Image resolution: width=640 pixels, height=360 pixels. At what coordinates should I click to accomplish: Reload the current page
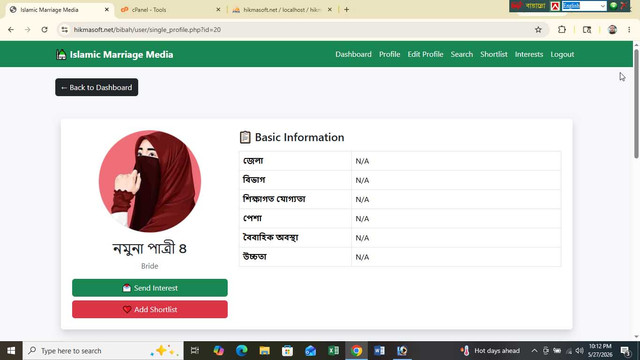(x=44, y=30)
